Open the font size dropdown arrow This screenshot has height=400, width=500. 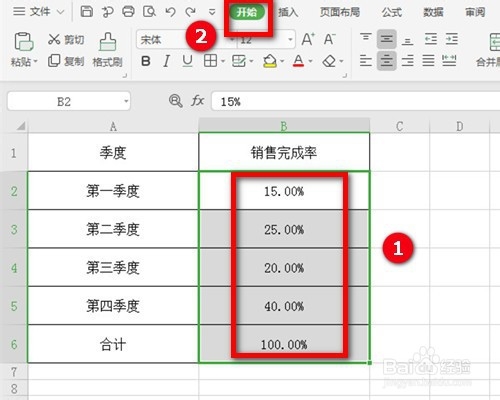point(290,40)
